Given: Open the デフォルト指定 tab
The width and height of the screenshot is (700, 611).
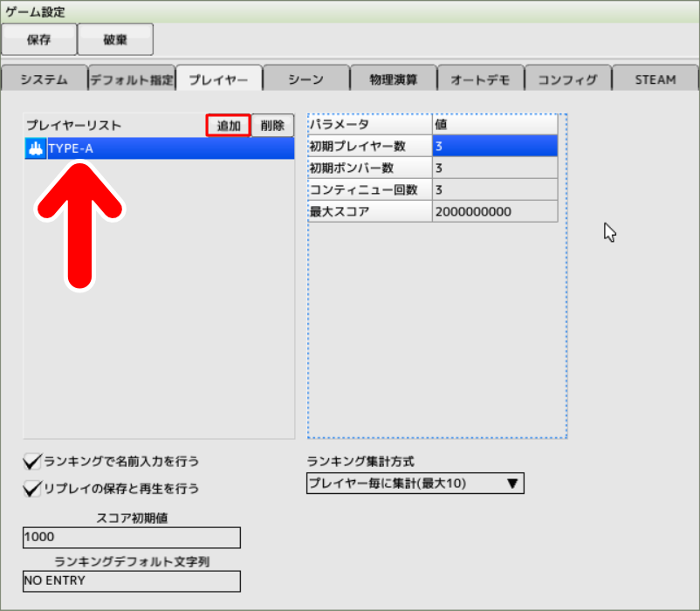Looking at the screenshot, I should (131, 79).
